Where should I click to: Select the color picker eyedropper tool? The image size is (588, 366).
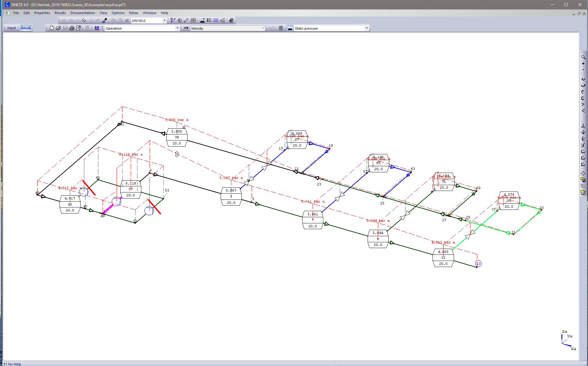(x=104, y=20)
